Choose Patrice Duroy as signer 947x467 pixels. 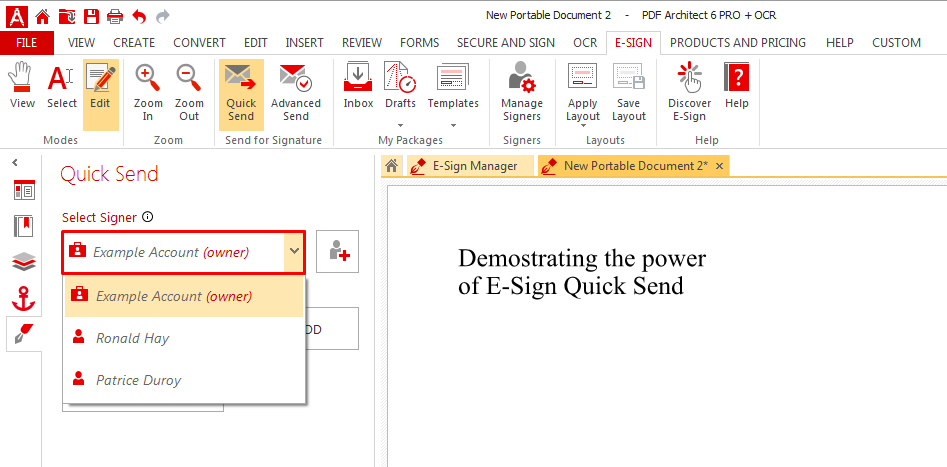[x=184, y=380]
